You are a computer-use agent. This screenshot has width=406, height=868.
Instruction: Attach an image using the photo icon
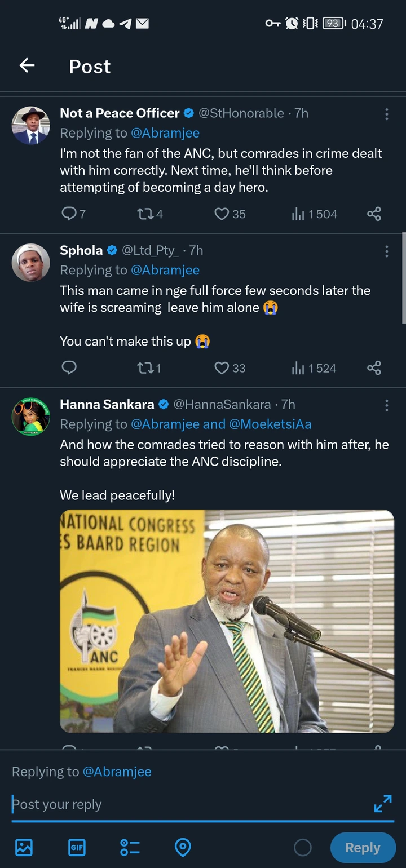tap(24, 847)
